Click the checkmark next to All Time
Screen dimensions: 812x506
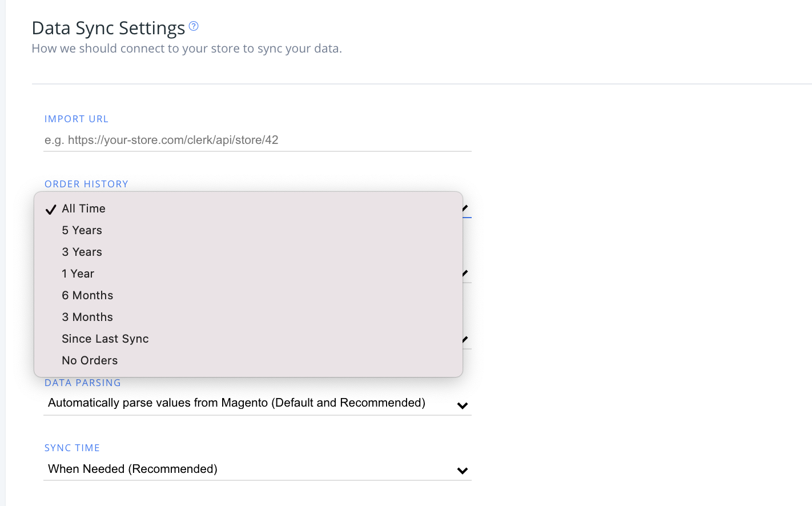point(51,209)
